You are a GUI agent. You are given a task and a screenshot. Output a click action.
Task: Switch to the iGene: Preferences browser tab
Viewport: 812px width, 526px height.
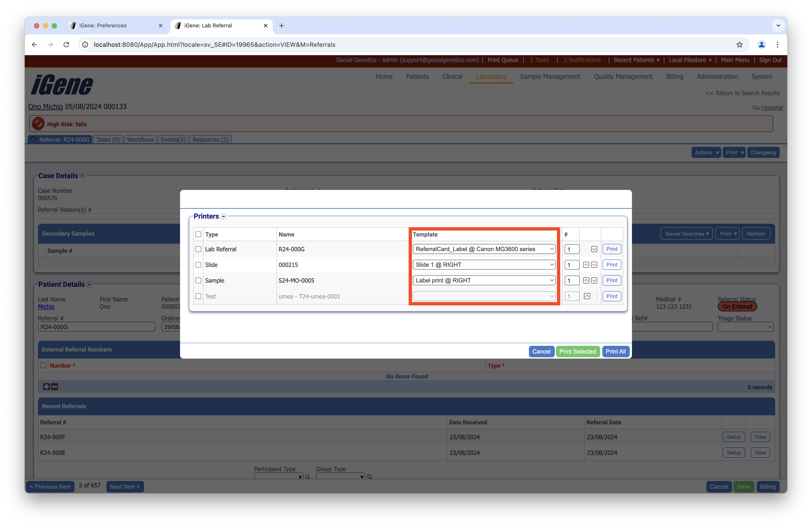pos(103,26)
